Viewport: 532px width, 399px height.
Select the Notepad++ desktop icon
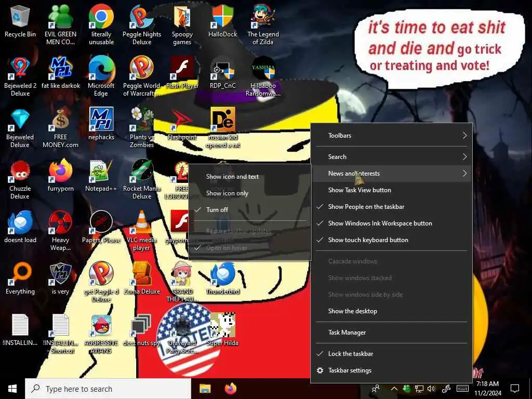(x=101, y=176)
